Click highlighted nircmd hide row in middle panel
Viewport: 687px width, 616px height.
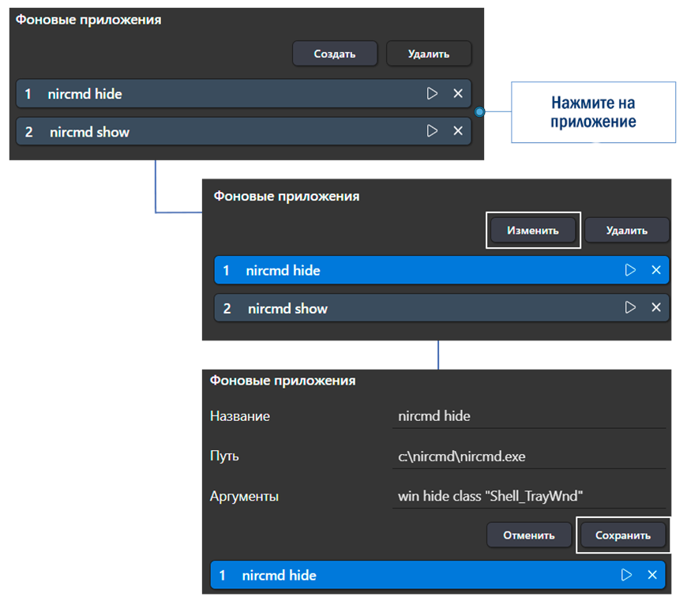(441, 270)
